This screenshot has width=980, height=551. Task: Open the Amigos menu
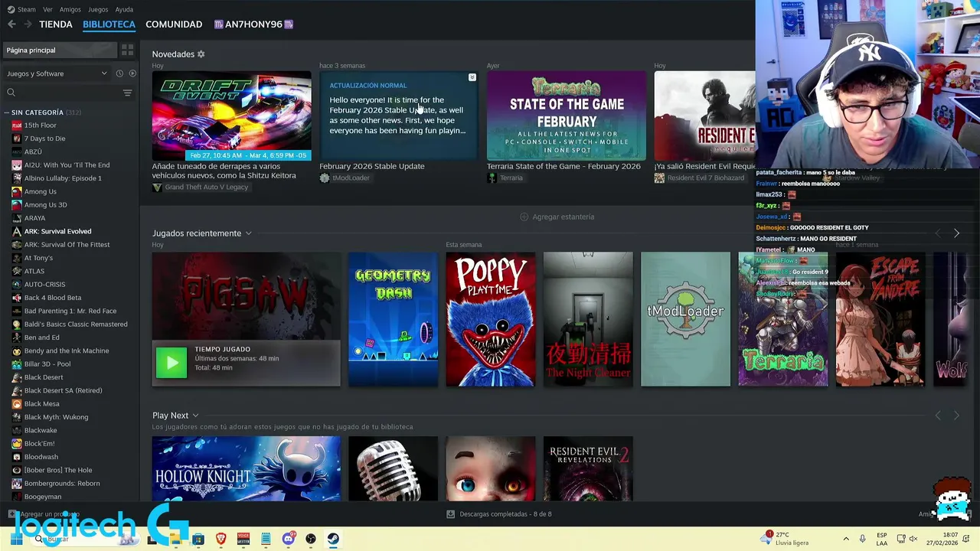(70, 9)
